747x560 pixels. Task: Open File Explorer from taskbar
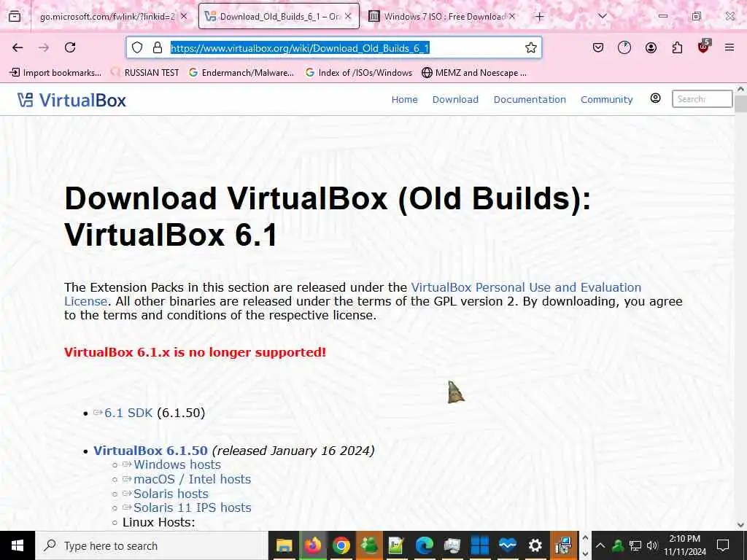(285, 545)
